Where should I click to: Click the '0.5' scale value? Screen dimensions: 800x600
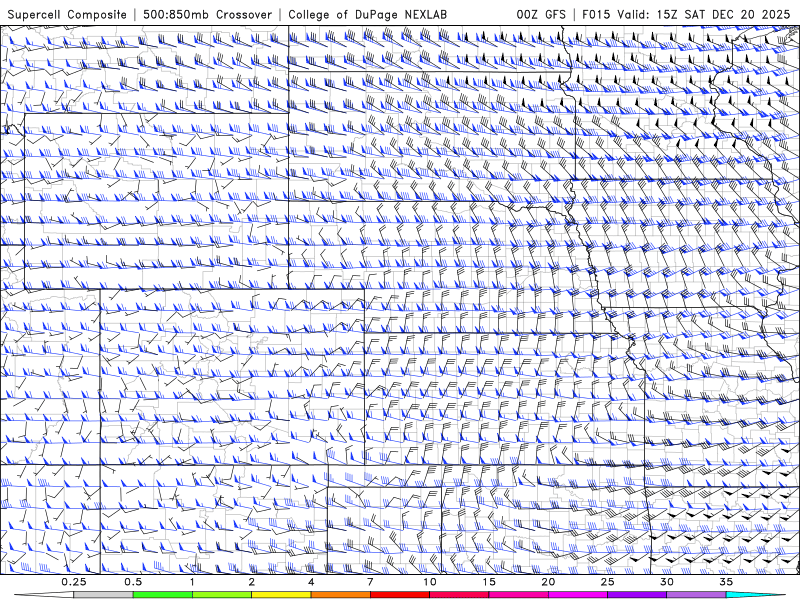(x=133, y=582)
